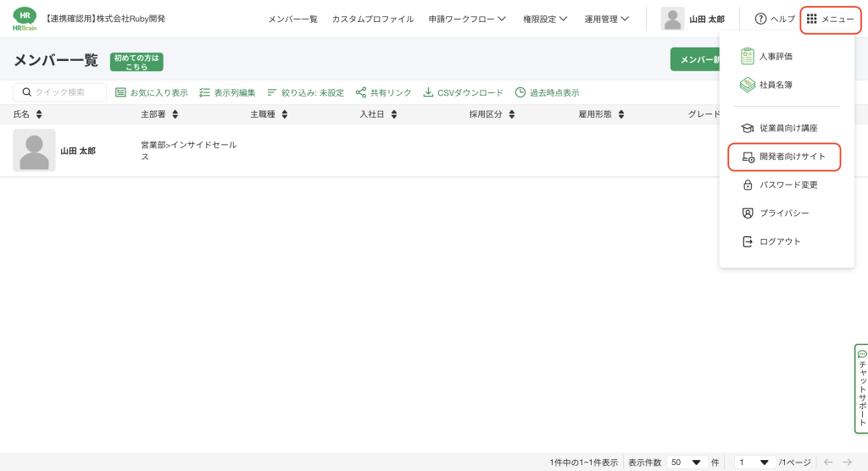The image size is (868, 471).
Task: Open the 人事評価 app from menu
Action: click(747, 57)
